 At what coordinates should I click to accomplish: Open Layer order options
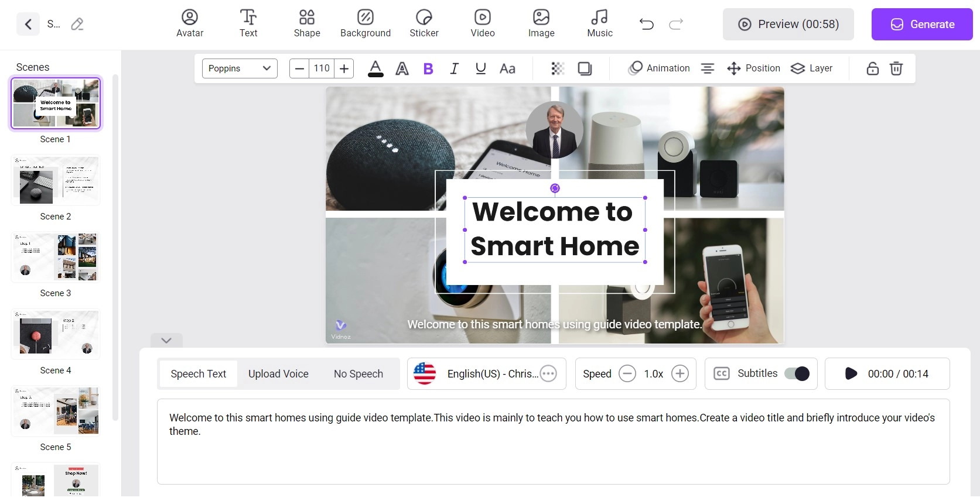[x=811, y=68]
